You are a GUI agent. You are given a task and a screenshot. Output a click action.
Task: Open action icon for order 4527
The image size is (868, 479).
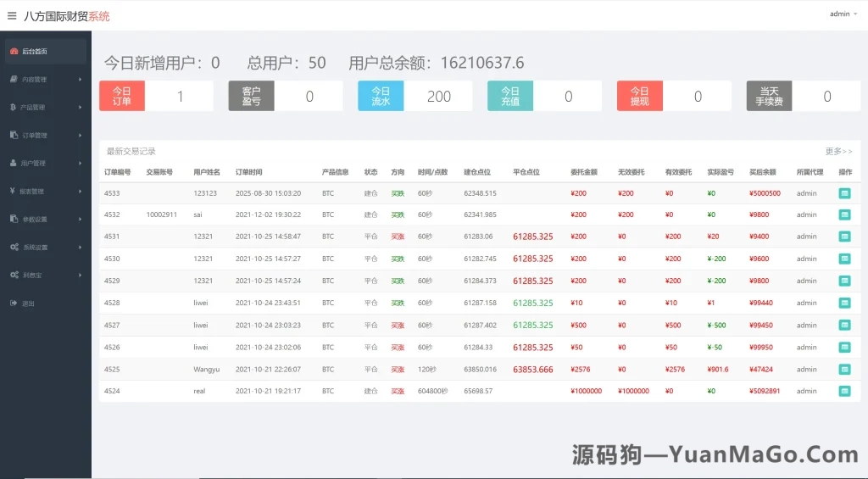click(845, 325)
